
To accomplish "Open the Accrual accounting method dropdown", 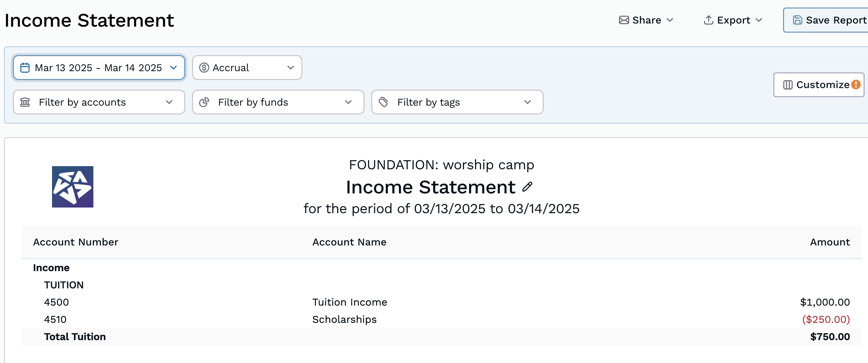I will coord(247,68).
